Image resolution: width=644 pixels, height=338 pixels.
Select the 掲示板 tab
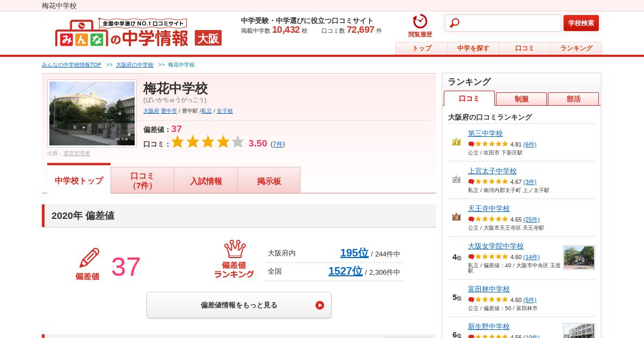tap(269, 180)
